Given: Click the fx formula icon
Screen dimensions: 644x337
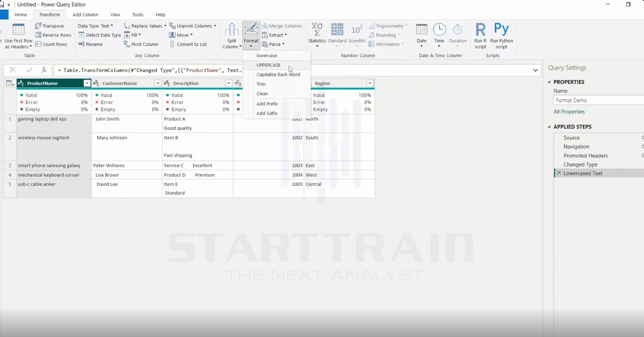Looking at the screenshot, I should pyautogui.click(x=44, y=70).
